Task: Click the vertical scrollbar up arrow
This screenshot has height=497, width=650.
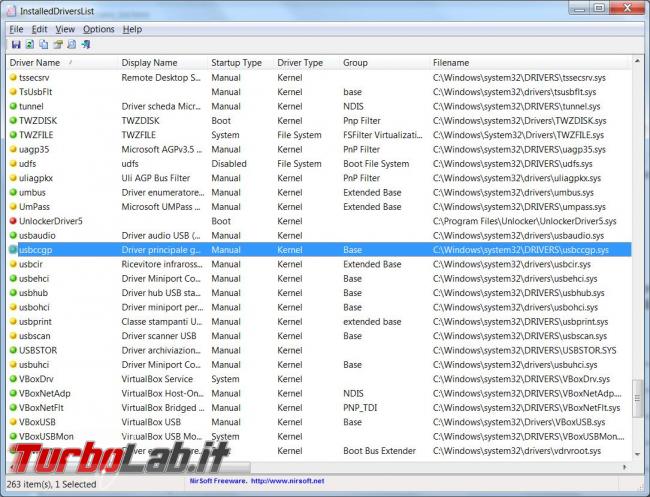Action: [637, 61]
